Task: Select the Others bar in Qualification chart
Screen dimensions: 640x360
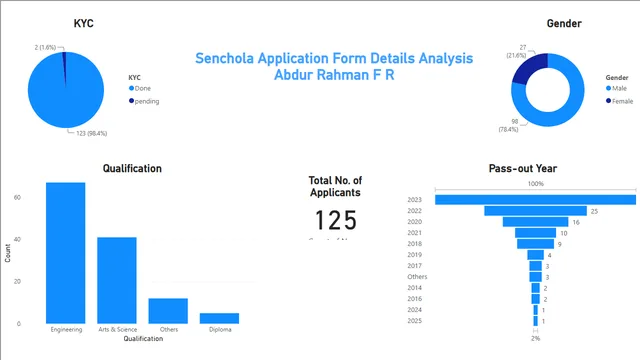Action: [x=168, y=311]
